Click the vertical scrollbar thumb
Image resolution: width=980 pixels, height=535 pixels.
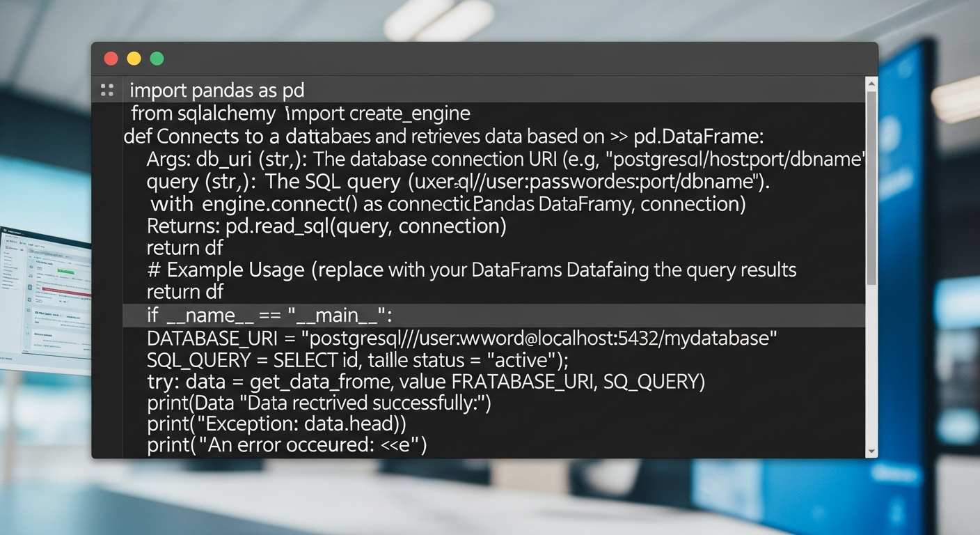[x=871, y=188]
